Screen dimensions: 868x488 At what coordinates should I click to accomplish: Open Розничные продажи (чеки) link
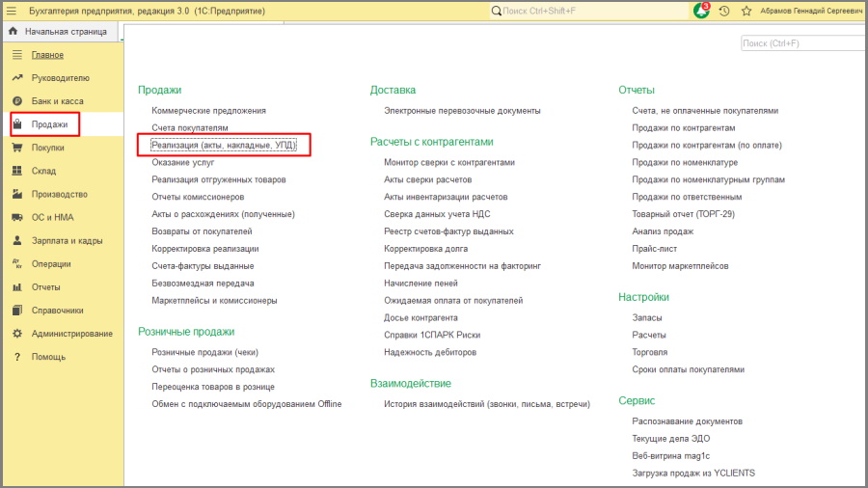[x=204, y=352]
